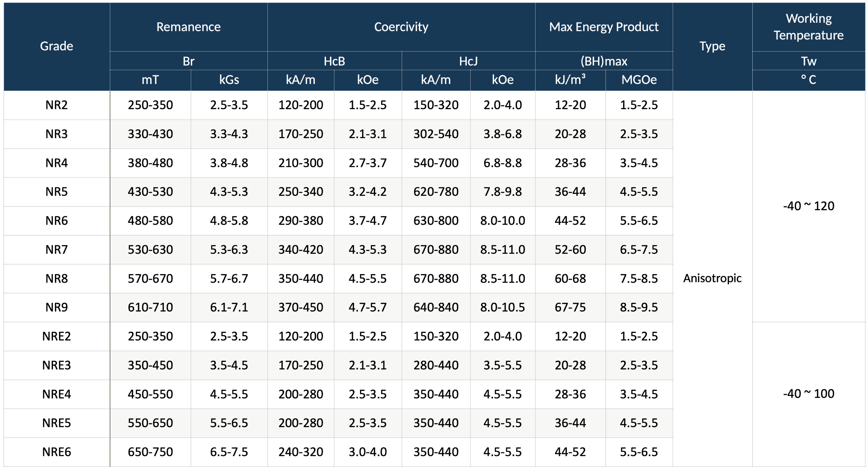Click the Type column header
The width and height of the screenshot is (868, 471).
(x=712, y=46)
